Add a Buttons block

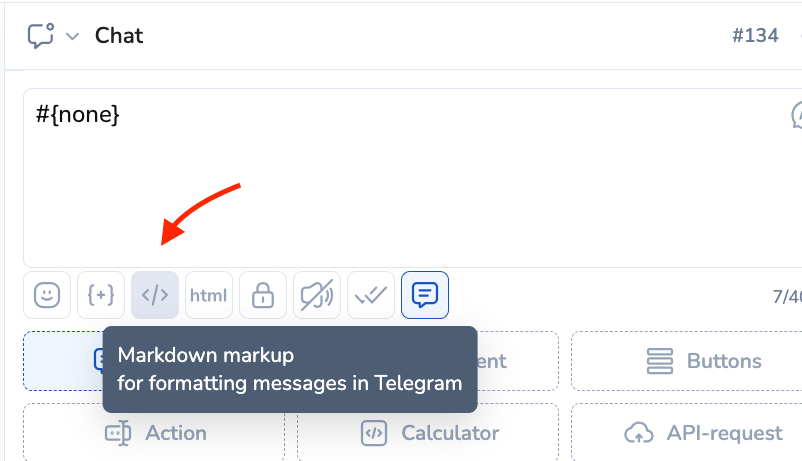click(687, 361)
